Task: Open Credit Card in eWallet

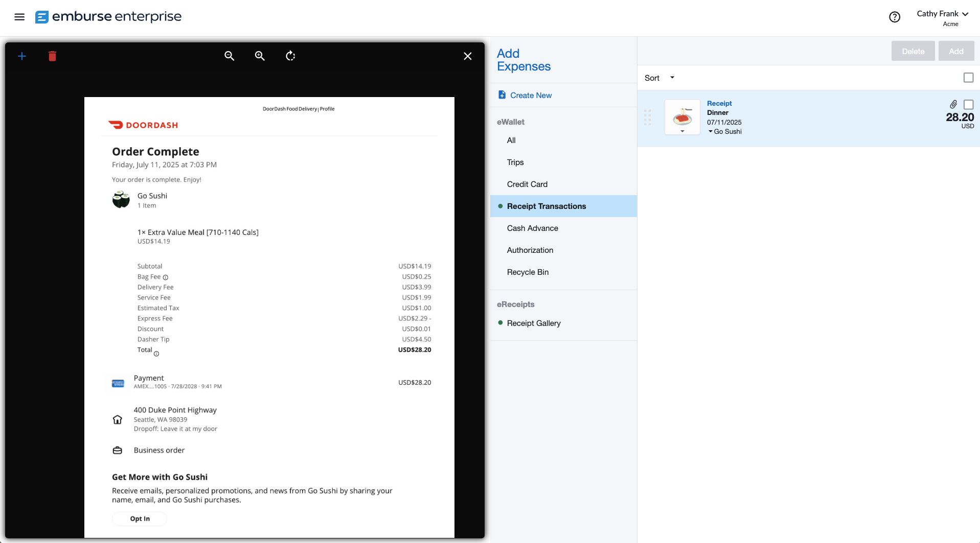Action: 527,184
